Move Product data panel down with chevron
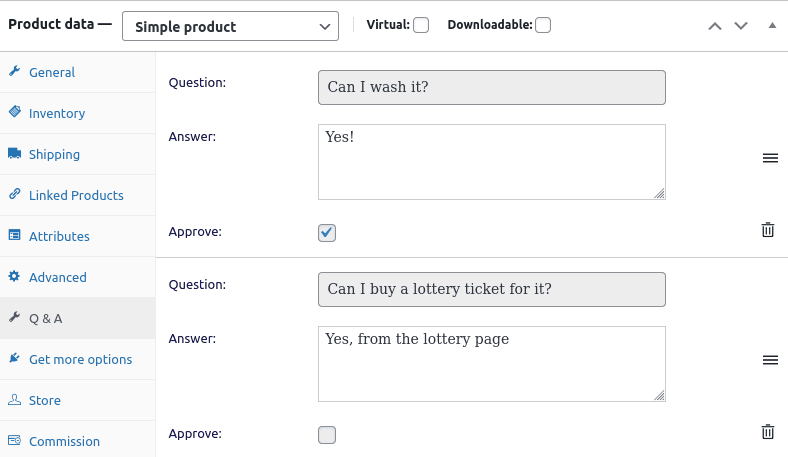The height and width of the screenshot is (457, 788). click(741, 26)
